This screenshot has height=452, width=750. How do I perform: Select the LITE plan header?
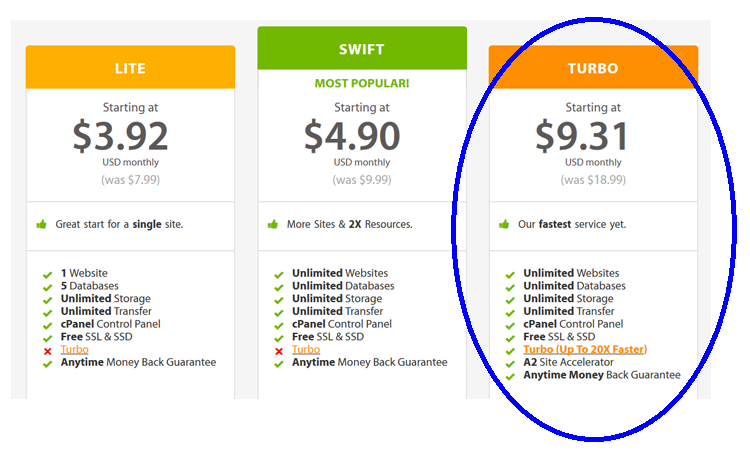[x=131, y=67]
